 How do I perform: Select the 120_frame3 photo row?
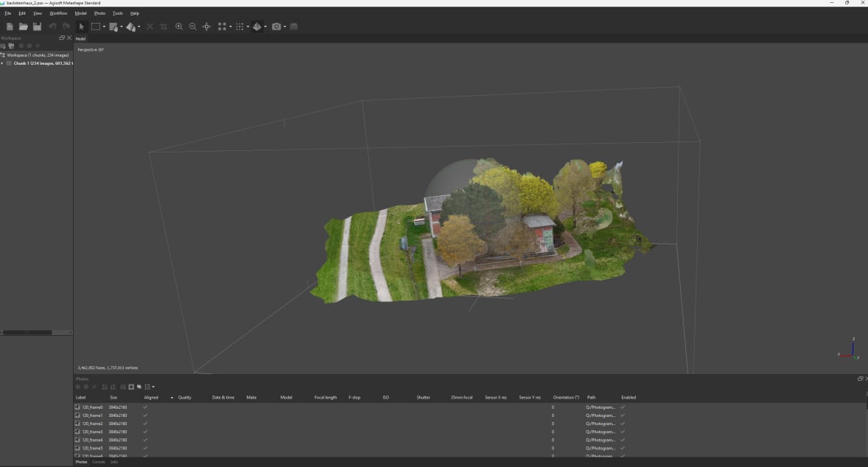pos(92,432)
